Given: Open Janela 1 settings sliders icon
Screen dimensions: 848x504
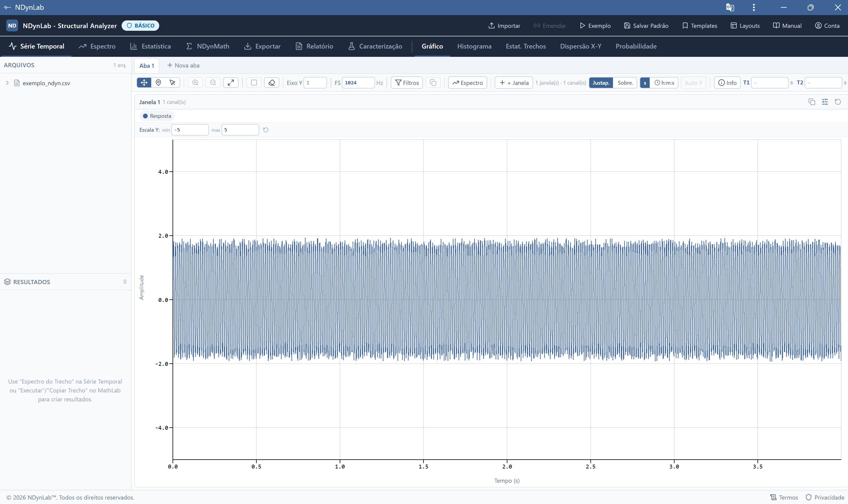Looking at the screenshot, I should click(825, 102).
